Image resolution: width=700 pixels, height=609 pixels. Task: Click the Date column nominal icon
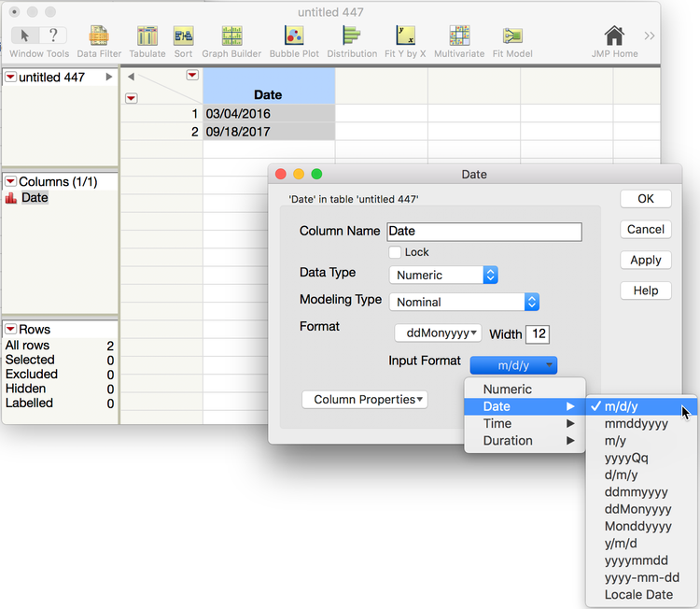pyautogui.click(x=10, y=198)
